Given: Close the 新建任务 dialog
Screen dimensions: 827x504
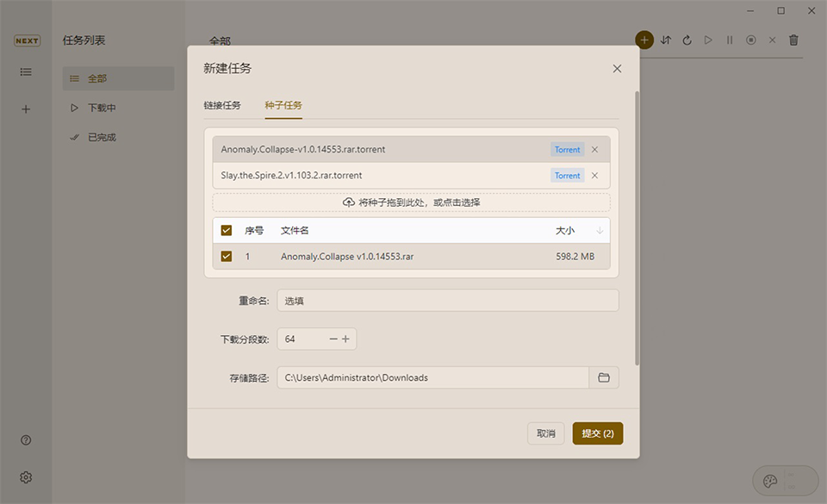Looking at the screenshot, I should [617, 68].
